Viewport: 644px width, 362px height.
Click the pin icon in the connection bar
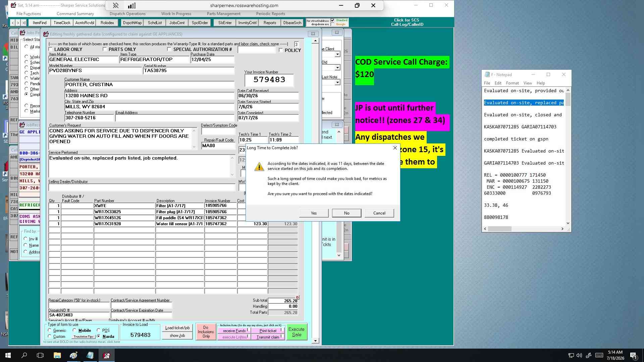pyautogui.click(x=115, y=5)
